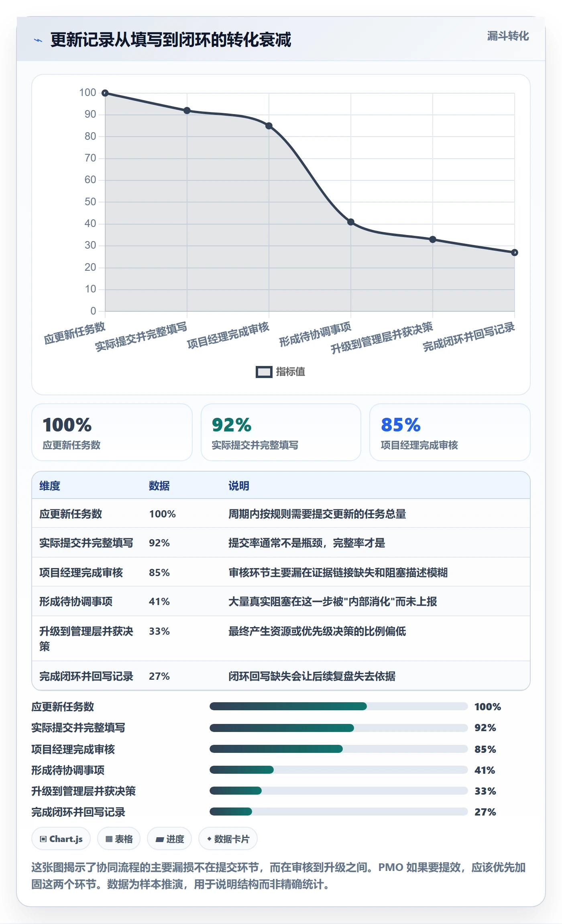Click the chart point for 形成待协调事项
The width and height of the screenshot is (562, 924).
pyautogui.click(x=351, y=222)
